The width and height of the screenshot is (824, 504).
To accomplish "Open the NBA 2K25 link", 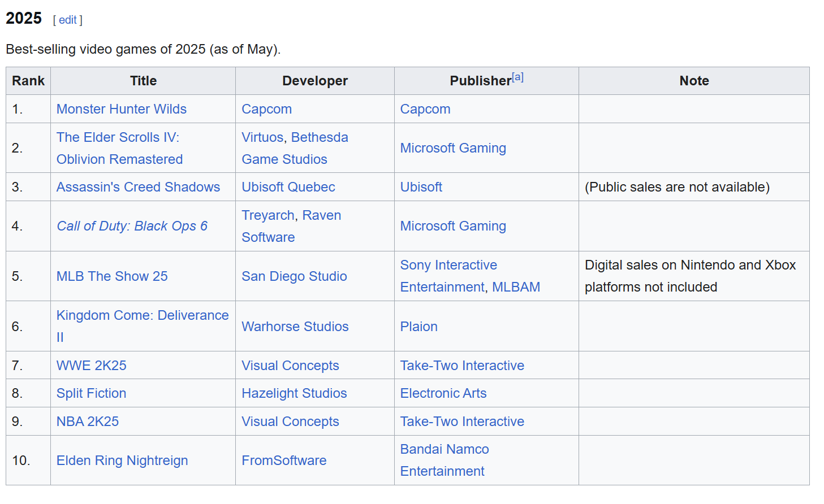I will (88, 422).
